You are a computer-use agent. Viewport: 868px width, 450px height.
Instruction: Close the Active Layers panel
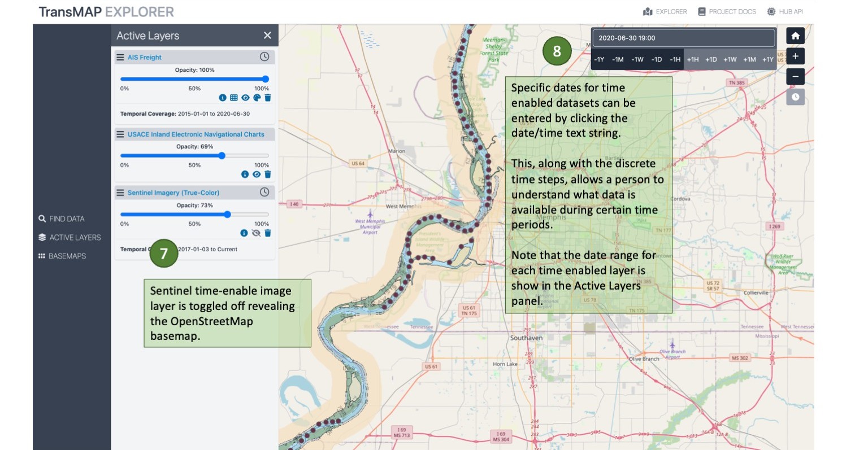coord(267,36)
